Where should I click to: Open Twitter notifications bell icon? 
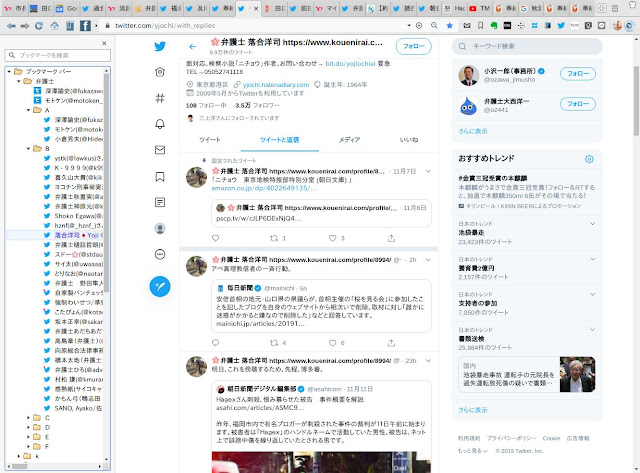pos(160,124)
